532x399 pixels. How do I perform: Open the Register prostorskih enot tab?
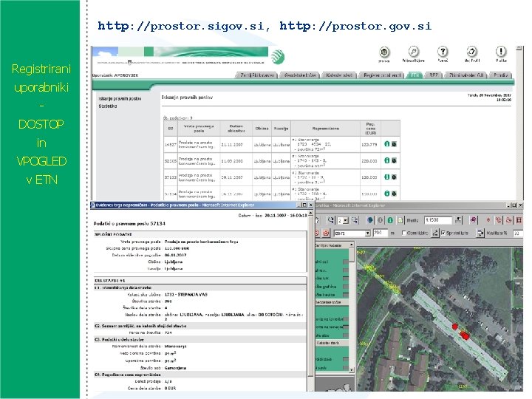382,75
